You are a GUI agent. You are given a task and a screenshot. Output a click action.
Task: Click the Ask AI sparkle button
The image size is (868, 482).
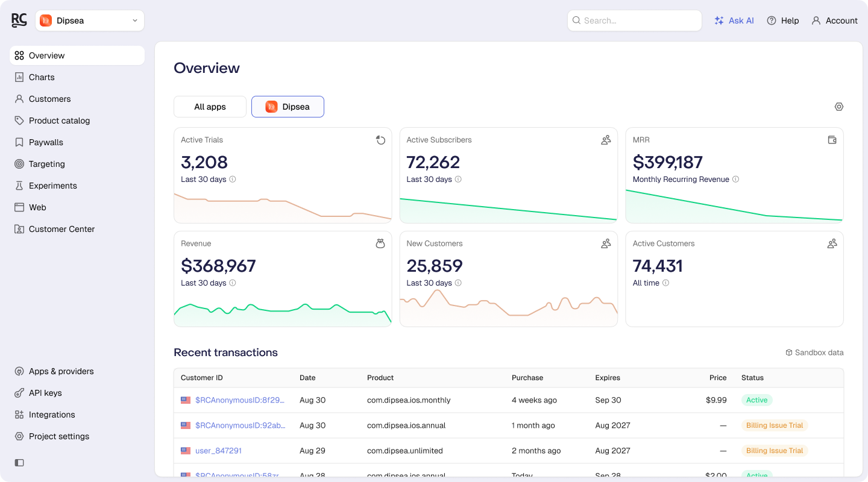[x=734, y=20]
